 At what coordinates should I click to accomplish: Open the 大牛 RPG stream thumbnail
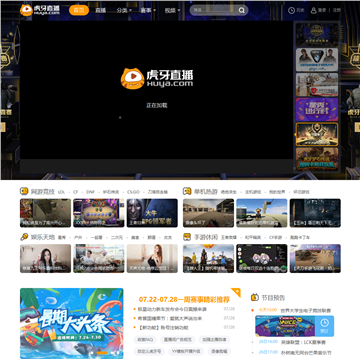tap(152, 213)
